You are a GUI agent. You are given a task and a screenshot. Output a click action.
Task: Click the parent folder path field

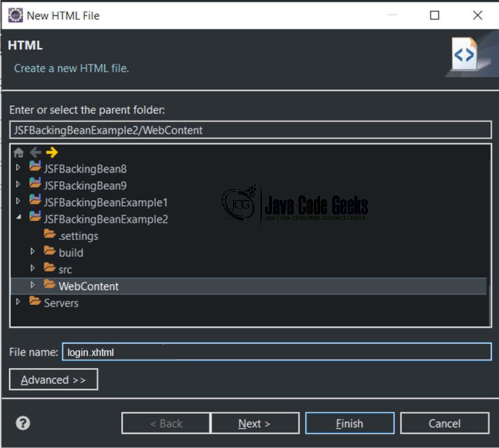[x=251, y=130]
